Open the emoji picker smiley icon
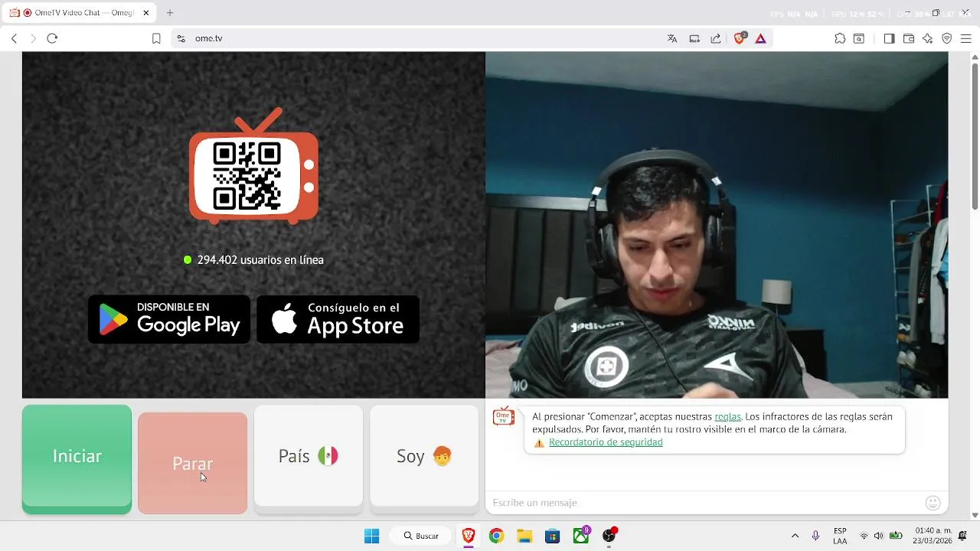Image resolution: width=980 pixels, height=551 pixels. coord(933,503)
